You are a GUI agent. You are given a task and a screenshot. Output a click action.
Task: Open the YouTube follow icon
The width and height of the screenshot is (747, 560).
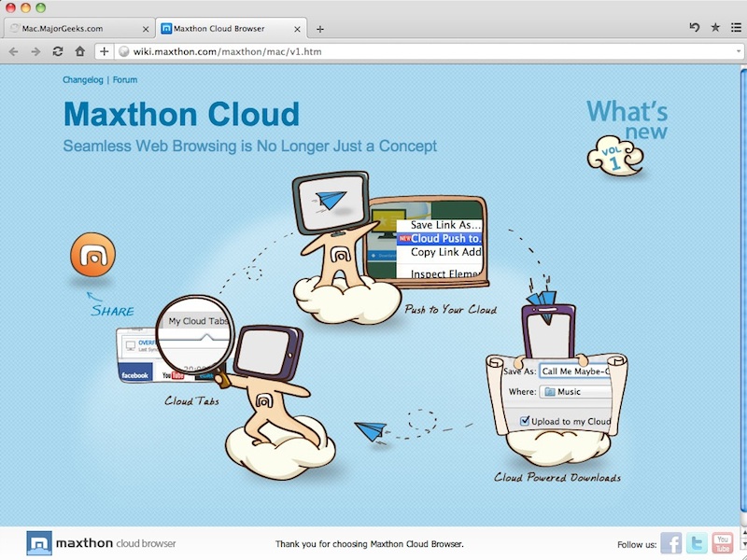[723, 543]
